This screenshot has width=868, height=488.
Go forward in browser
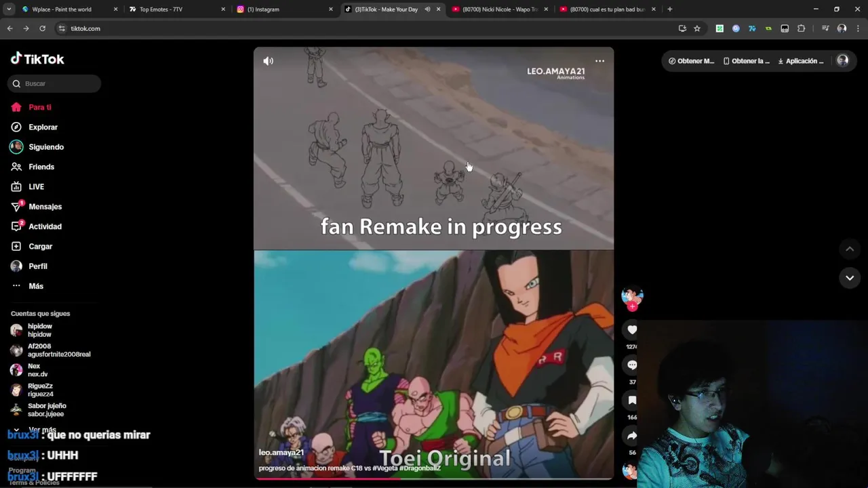(26, 28)
